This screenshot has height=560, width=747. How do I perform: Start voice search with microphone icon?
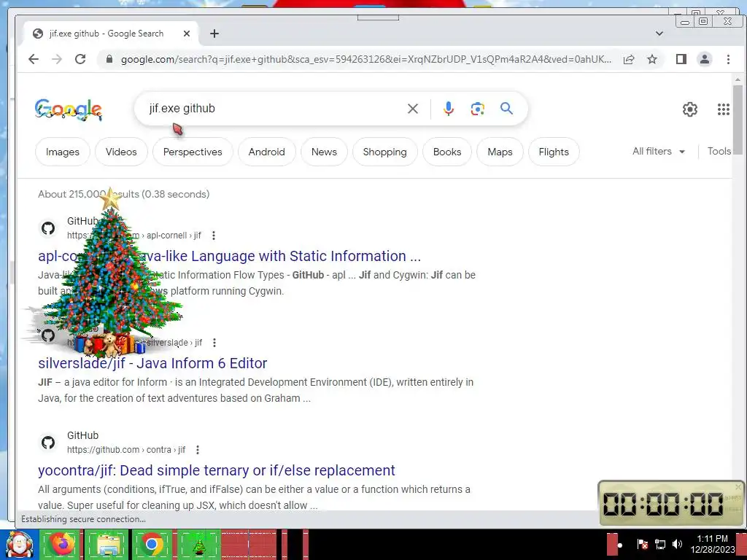point(449,109)
